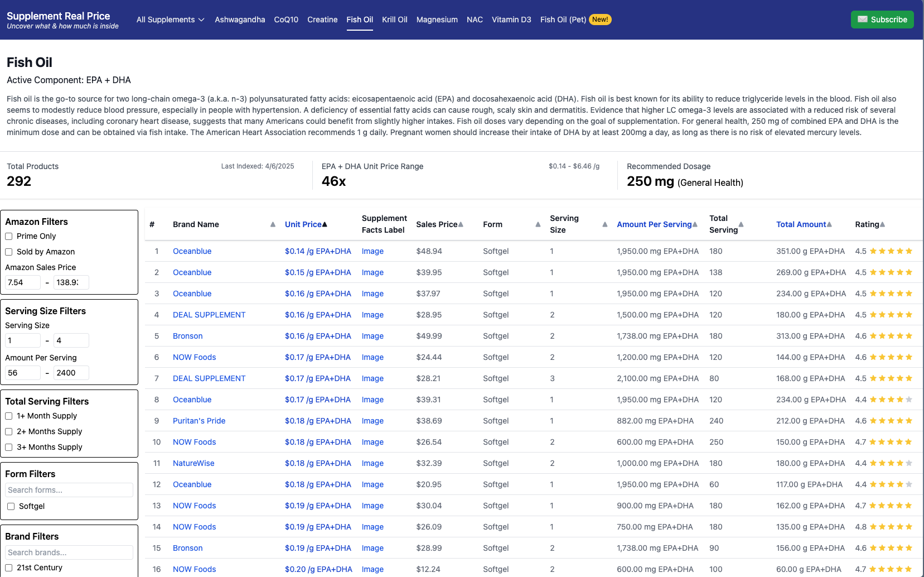Click envelope icon in Subscribe button
The height and width of the screenshot is (577, 924).
(x=863, y=20)
